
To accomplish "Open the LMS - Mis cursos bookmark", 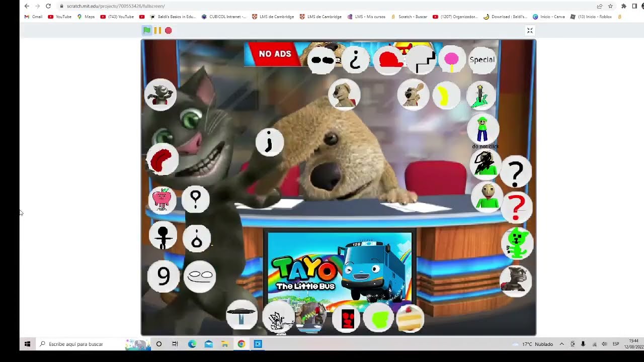I will coord(366,17).
